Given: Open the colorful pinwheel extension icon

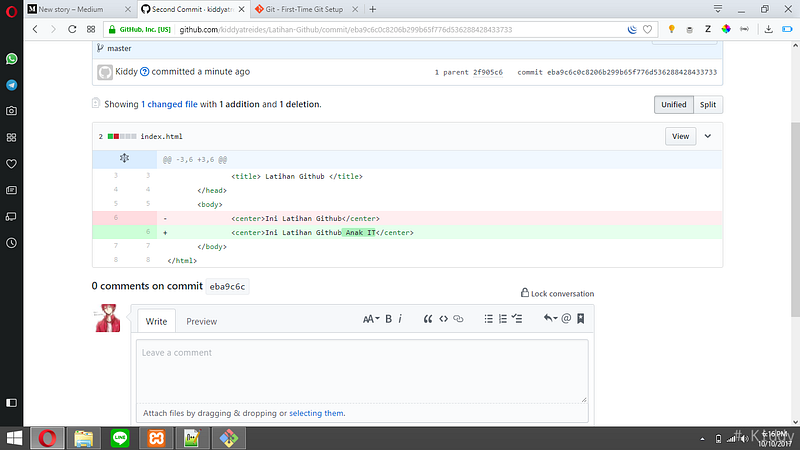Looking at the screenshot, I should point(726,30).
